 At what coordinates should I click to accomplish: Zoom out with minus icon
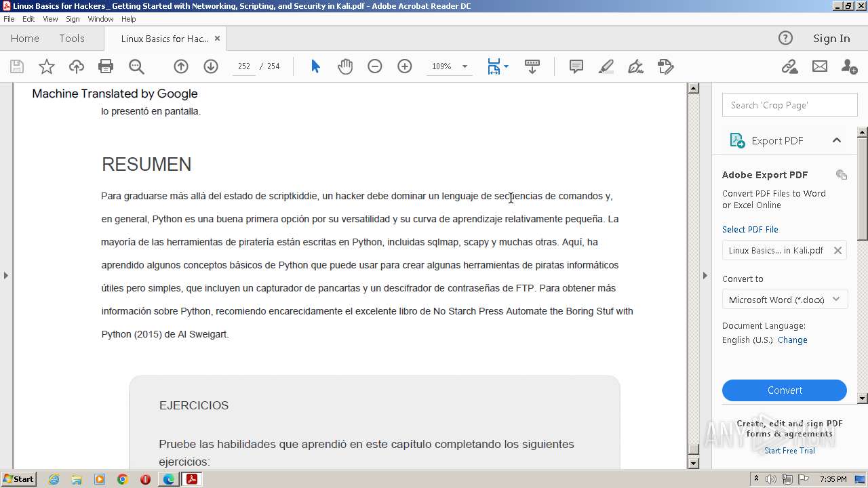[x=375, y=66]
